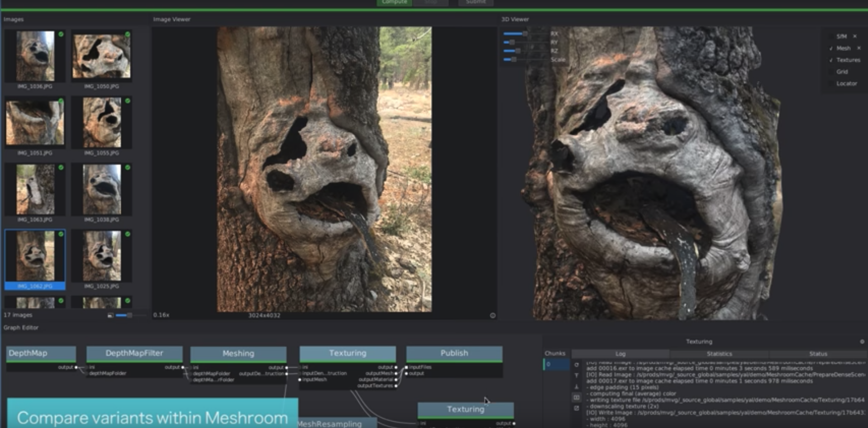Click the Meshing output pin
This screenshot has width=868, height=428.
[286, 367]
